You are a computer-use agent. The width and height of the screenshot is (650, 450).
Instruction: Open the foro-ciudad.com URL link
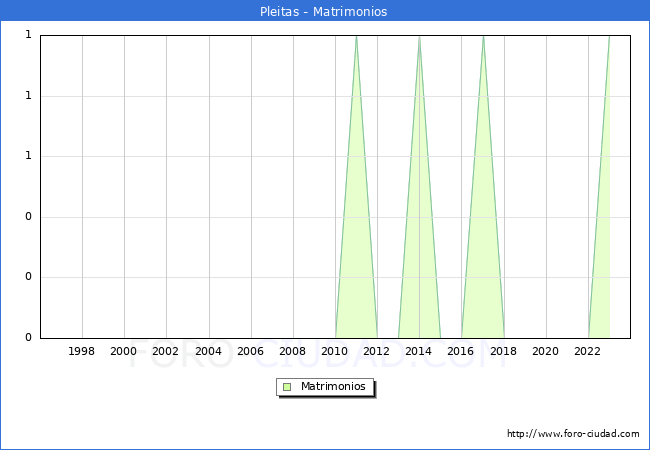(573, 434)
